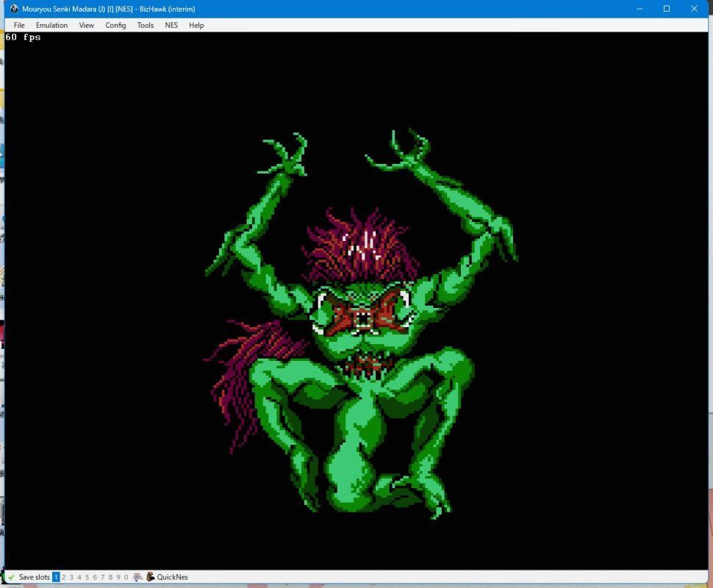Click the green monster in game display
Image resolution: width=713 pixels, height=588 pixels.
pyautogui.click(x=361, y=324)
